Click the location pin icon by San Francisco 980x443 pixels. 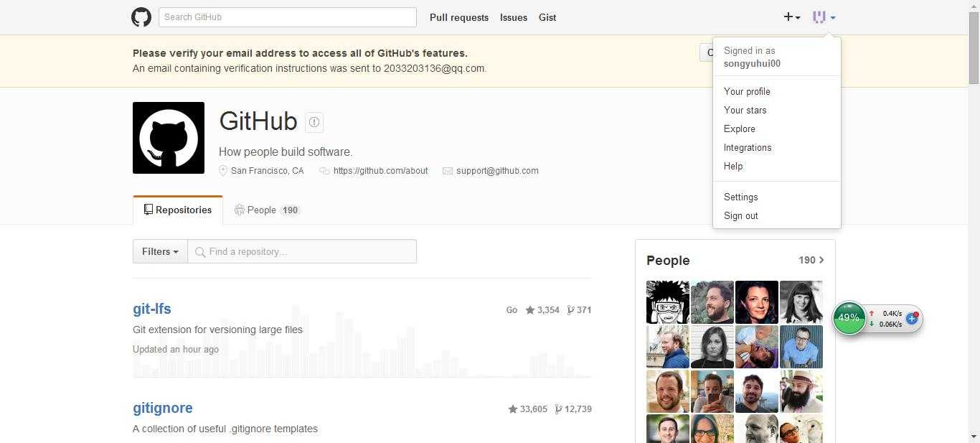point(223,171)
